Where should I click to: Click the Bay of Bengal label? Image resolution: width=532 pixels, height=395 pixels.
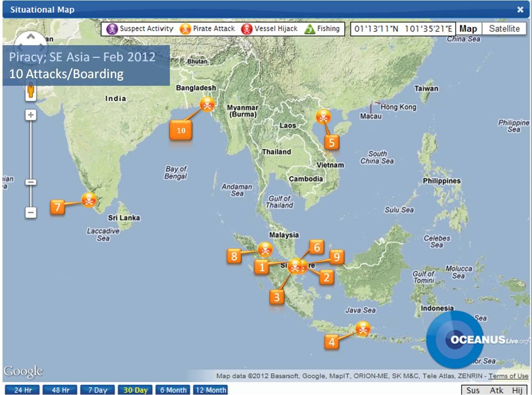click(x=175, y=172)
